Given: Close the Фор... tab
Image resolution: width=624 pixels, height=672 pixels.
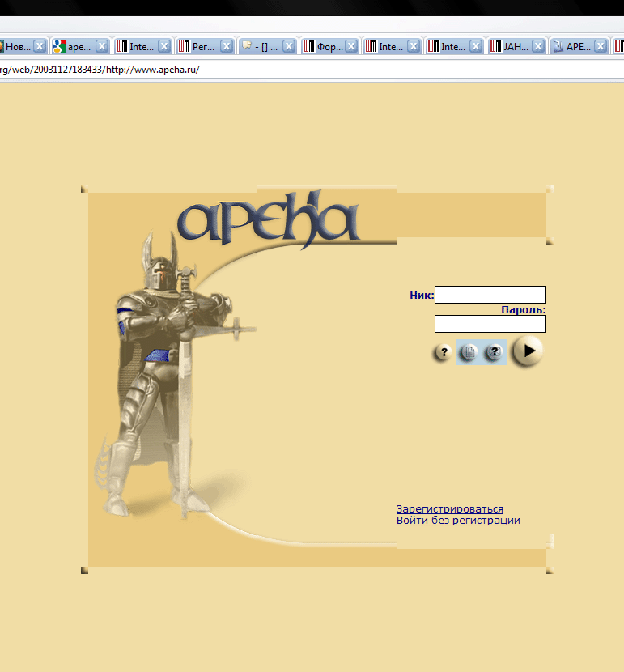Looking at the screenshot, I should 351,46.
